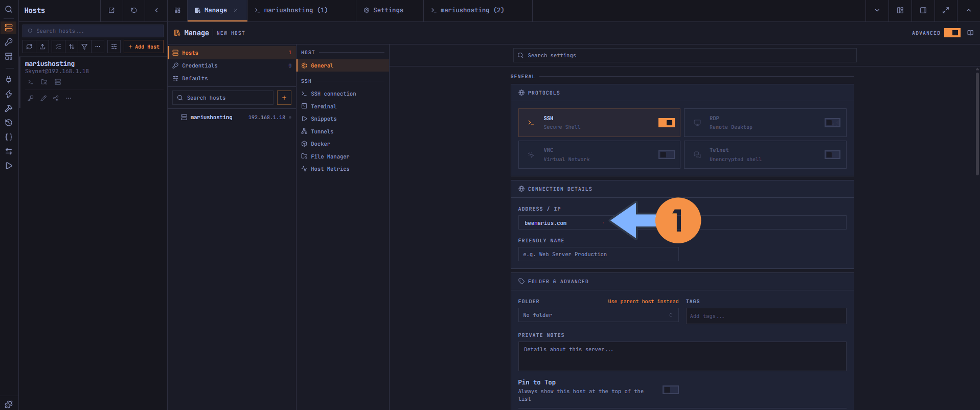Enable the Pin to Top switch
The height and width of the screenshot is (410, 980).
(x=671, y=390)
